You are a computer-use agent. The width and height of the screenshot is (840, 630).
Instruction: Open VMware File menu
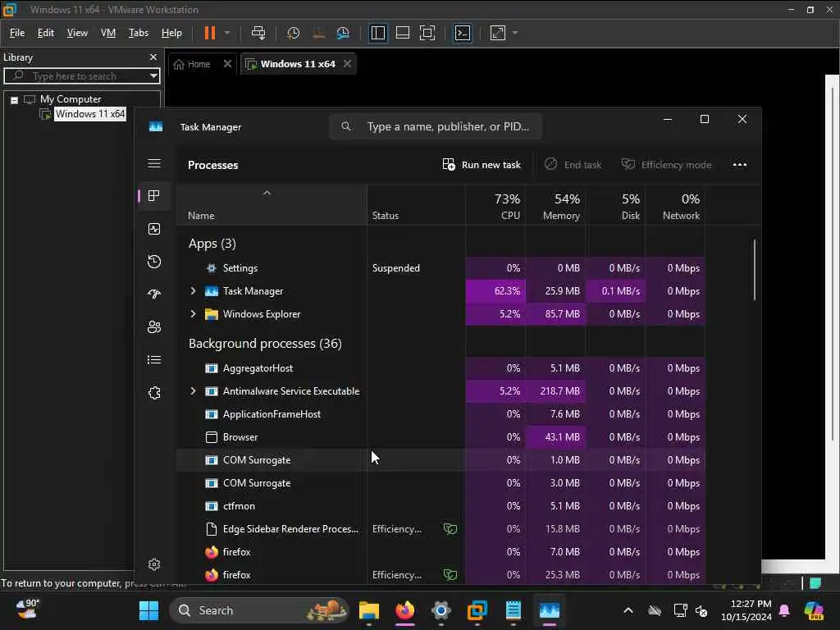(17, 33)
